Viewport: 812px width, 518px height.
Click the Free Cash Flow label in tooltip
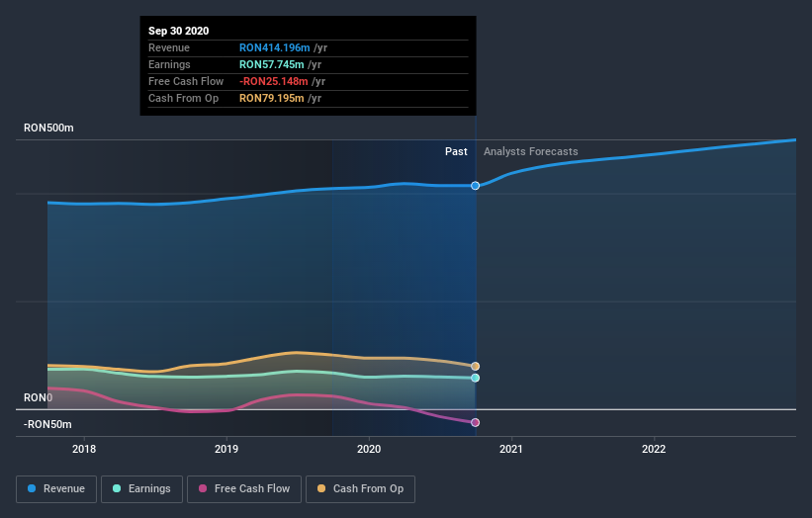coord(186,81)
